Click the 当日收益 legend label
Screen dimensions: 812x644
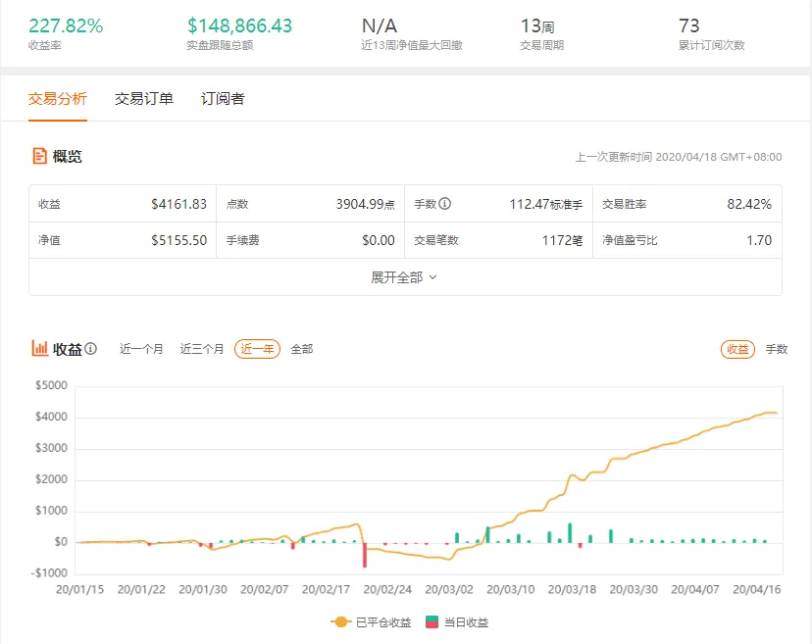point(466,622)
